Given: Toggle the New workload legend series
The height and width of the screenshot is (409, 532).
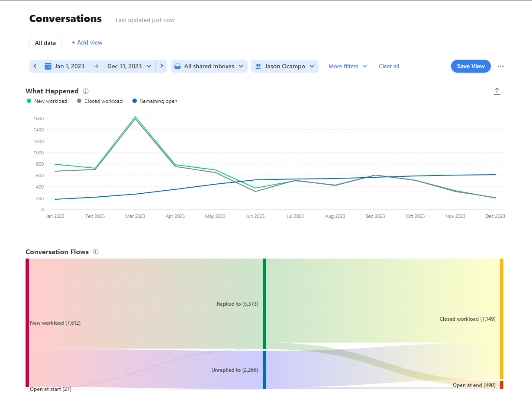Looking at the screenshot, I should tap(47, 101).
